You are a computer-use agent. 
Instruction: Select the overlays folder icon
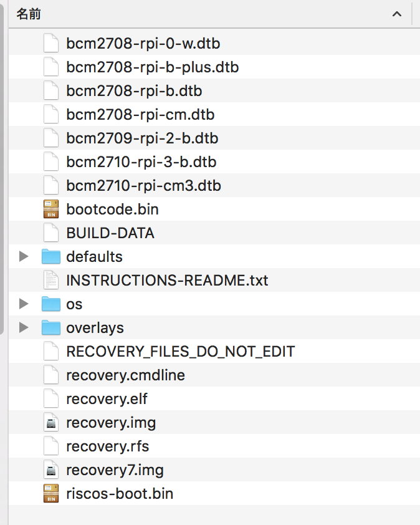51,327
